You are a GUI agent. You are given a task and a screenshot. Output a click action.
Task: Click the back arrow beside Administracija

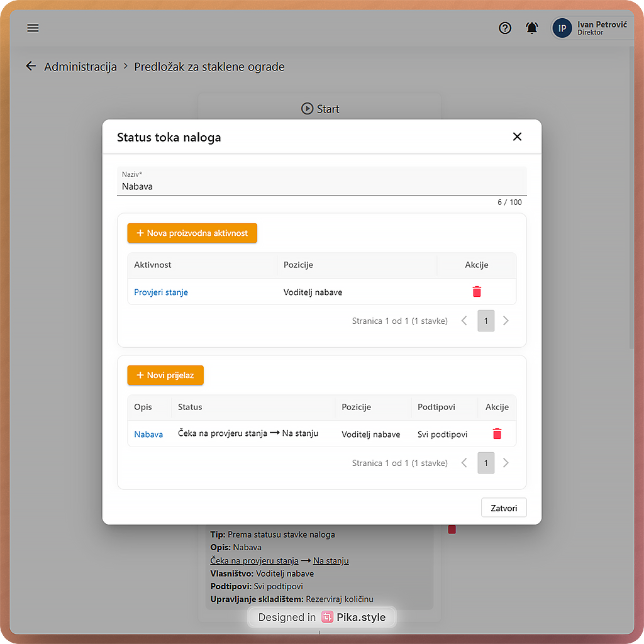31,66
